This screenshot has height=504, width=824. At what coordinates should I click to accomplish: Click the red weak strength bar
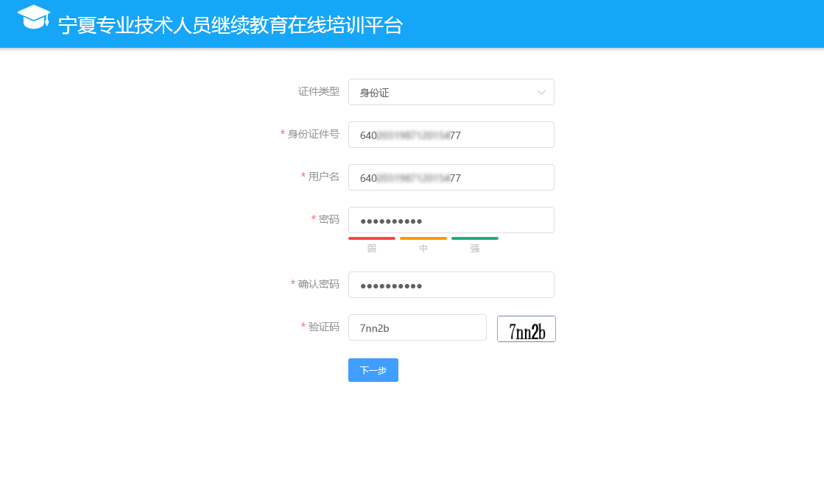point(372,238)
